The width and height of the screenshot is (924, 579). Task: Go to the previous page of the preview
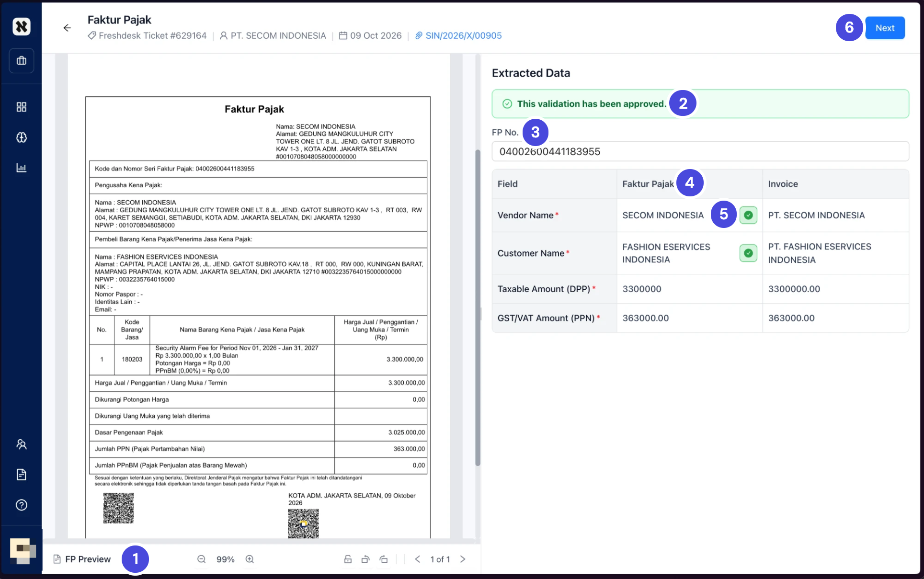tap(417, 559)
